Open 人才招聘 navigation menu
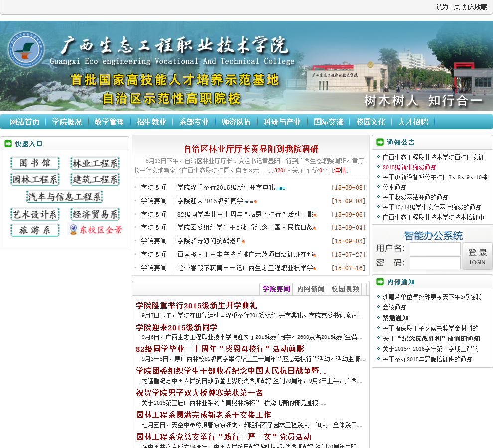Viewport: 493px width, 448px height. [x=413, y=122]
